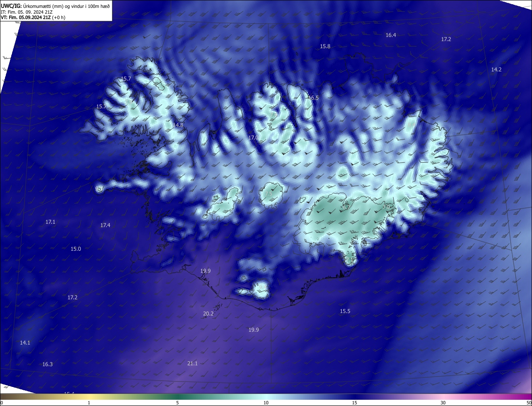Click the 15.8 value north of Iceland
The image size is (532, 406).
point(325,46)
